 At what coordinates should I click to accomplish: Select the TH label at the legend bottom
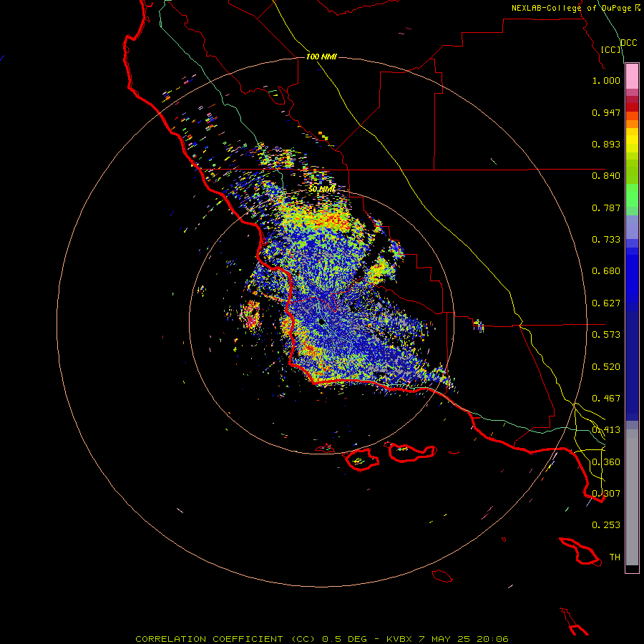coord(615,557)
